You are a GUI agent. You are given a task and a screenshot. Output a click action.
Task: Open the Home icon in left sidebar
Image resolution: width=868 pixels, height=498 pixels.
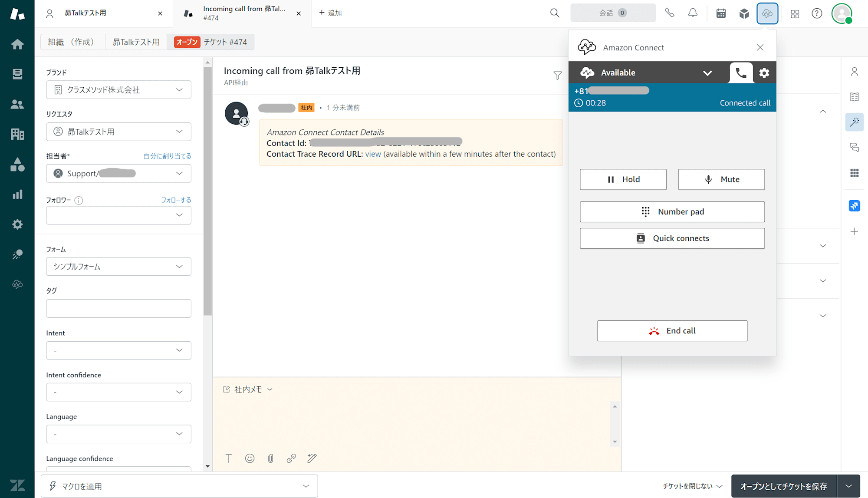click(x=17, y=44)
